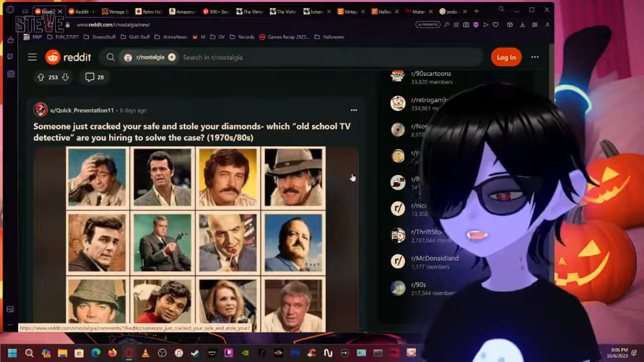Viewport: 644px width, 362px height.
Task: Open the Easy Setup menu icon in browser toolbar
Action: [x=535, y=25]
